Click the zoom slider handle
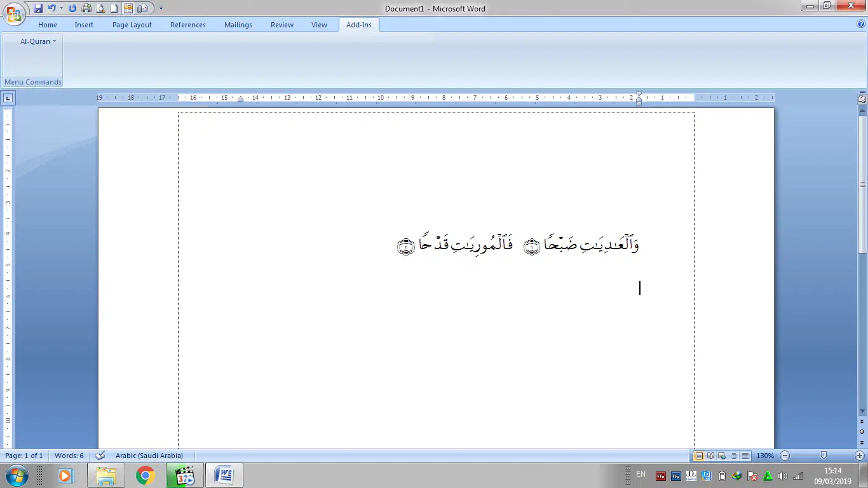868x488 pixels. (x=824, y=456)
